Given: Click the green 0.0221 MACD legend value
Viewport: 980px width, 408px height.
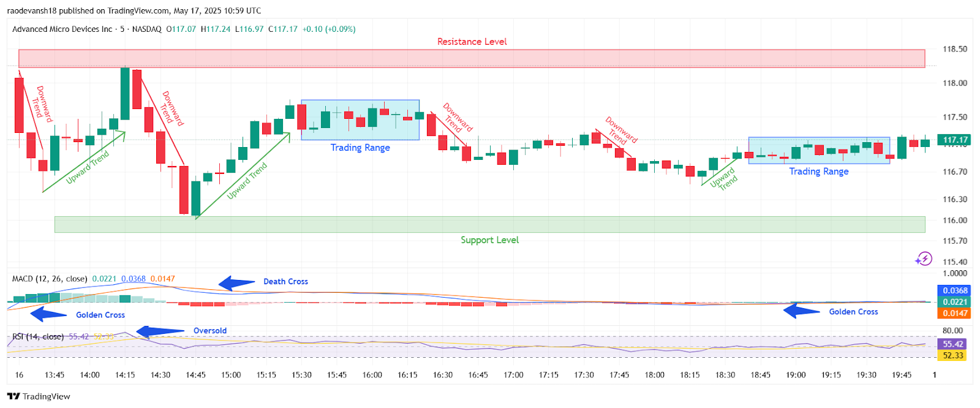Looking at the screenshot, I should (x=104, y=279).
